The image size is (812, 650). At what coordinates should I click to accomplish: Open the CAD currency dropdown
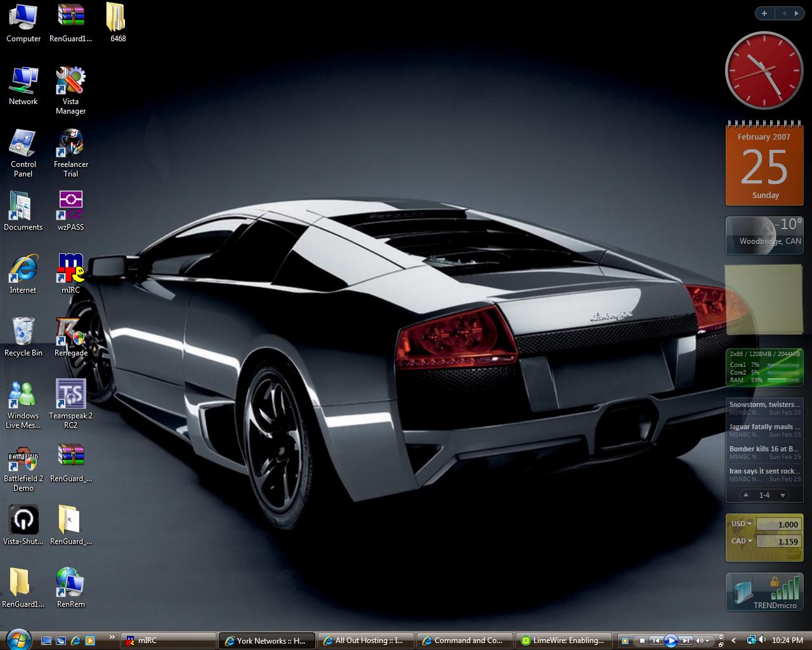pos(741,541)
